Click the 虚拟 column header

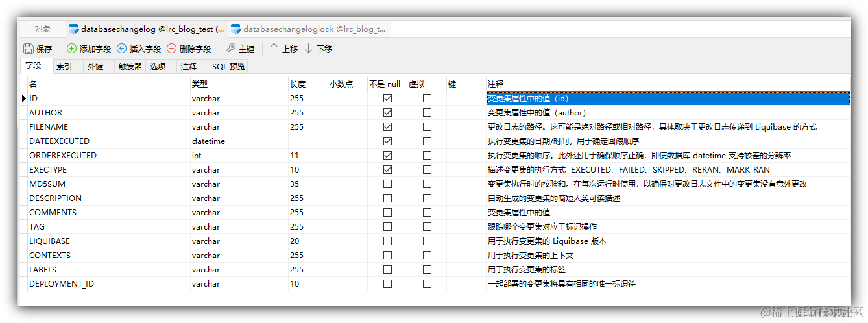point(426,84)
